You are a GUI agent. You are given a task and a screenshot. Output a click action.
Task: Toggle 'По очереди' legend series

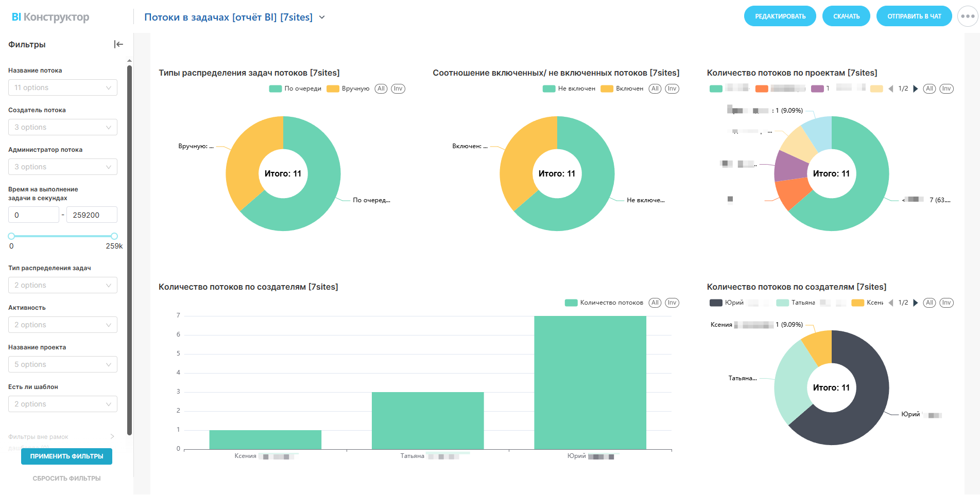coord(296,89)
